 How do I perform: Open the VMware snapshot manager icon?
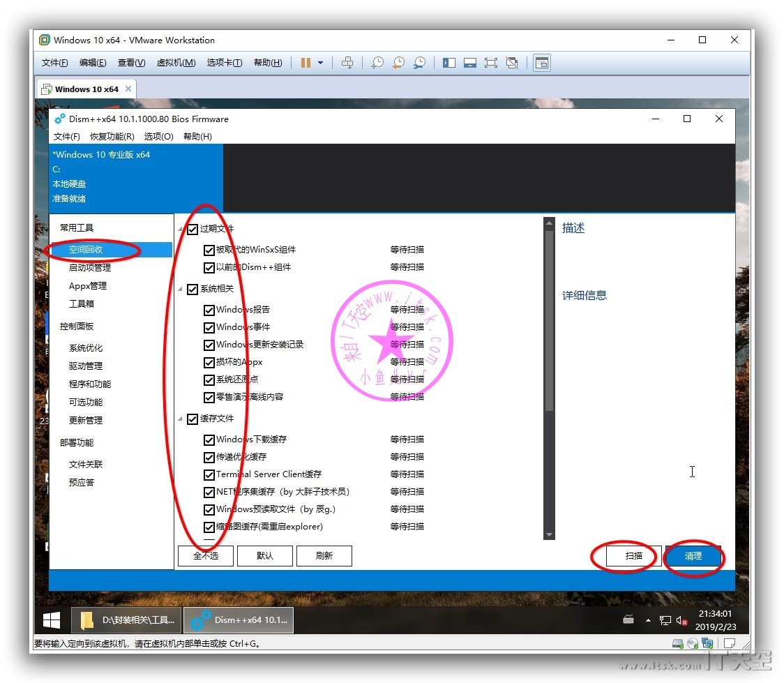(419, 63)
